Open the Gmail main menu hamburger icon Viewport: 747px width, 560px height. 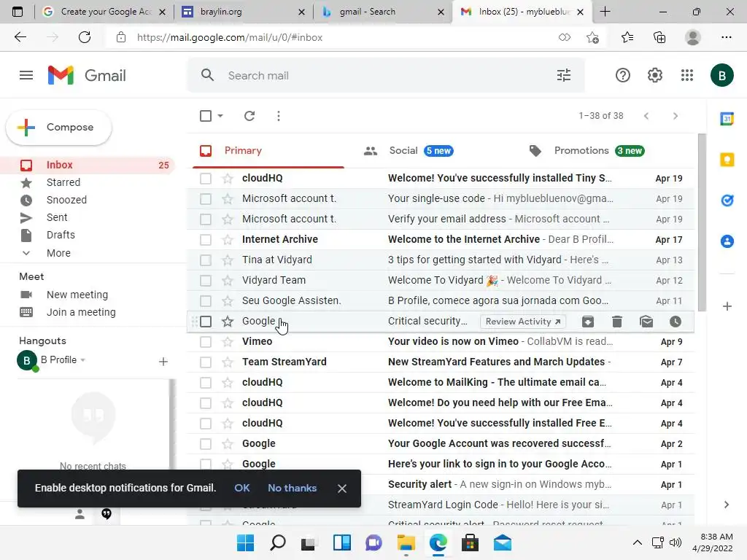coord(26,75)
